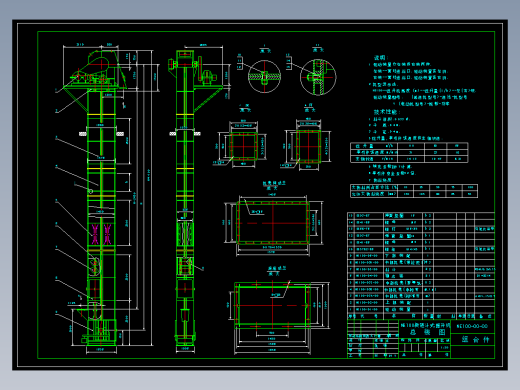Click the drawing number NE100-00-00 in title block

pyautogui.click(x=472, y=326)
